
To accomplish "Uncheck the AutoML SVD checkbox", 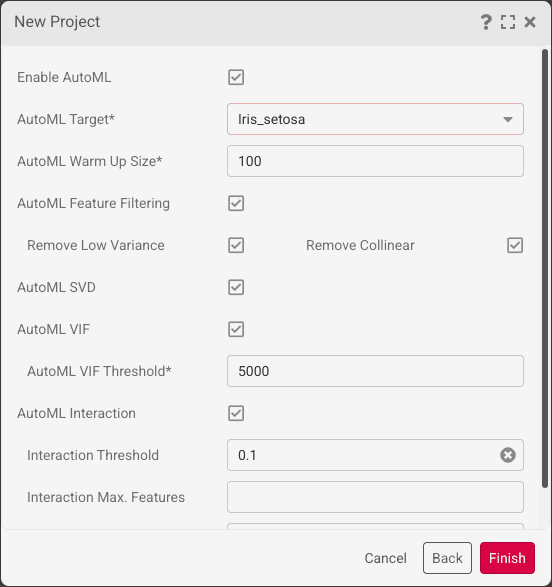I will [x=236, y=287].
